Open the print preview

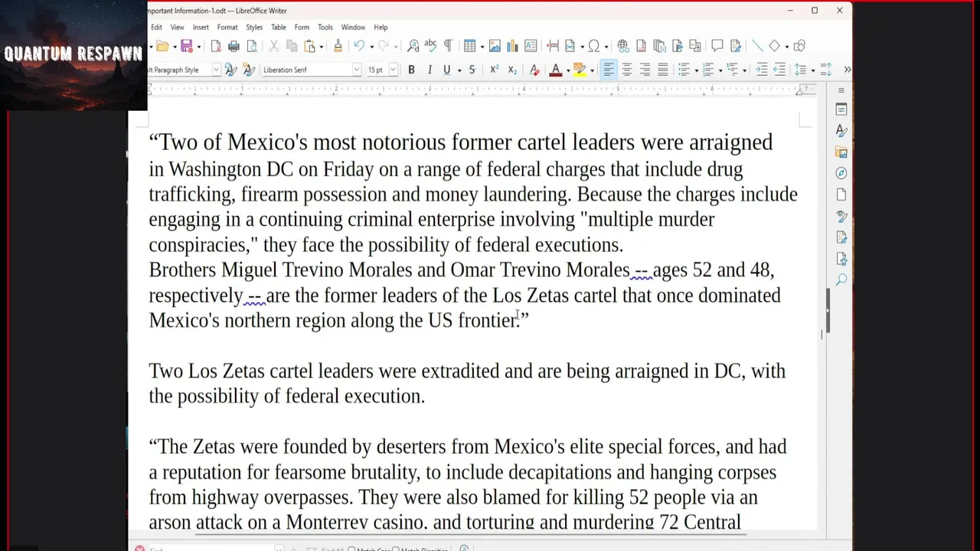point(251,46)
